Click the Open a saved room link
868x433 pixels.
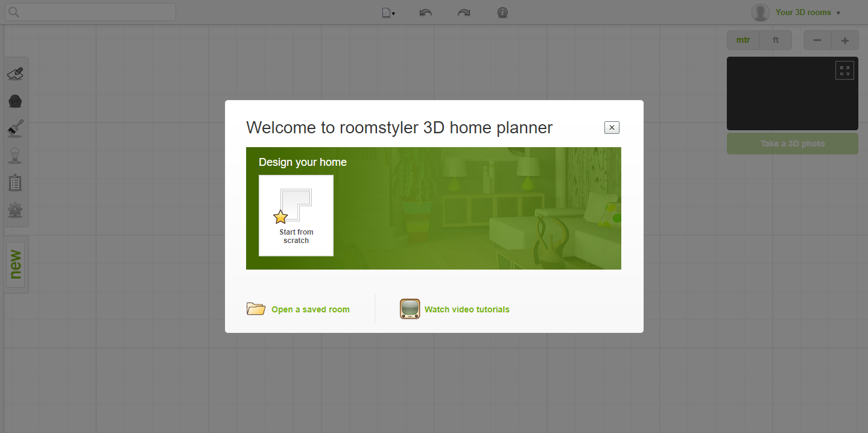coord(310,309)
